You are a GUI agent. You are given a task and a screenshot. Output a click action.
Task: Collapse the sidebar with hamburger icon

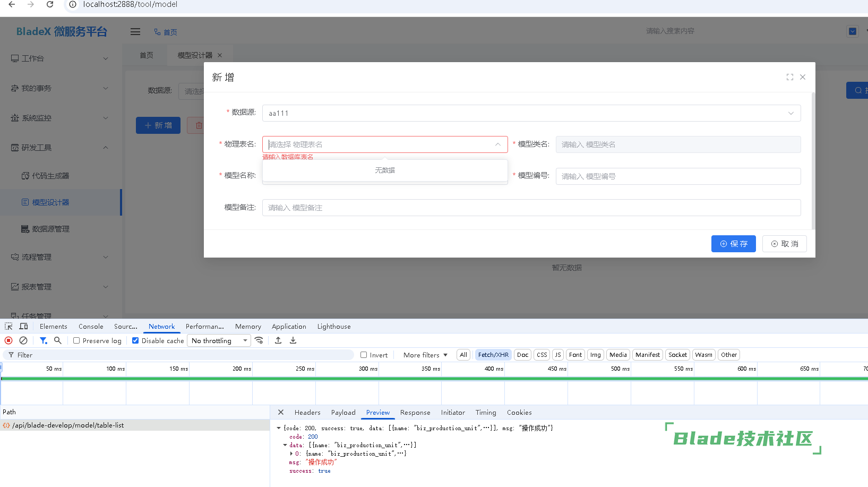[x=135, y=32]
